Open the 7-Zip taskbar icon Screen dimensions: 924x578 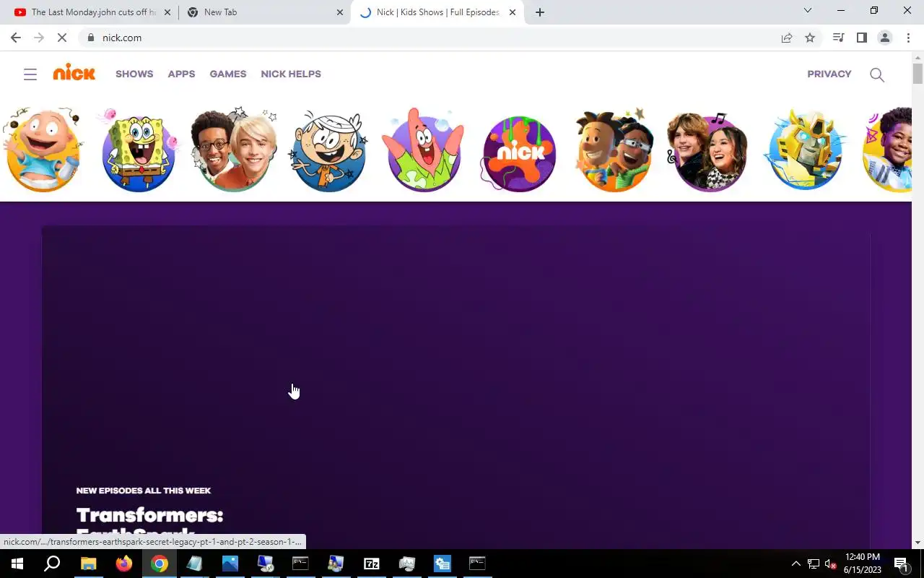click(371, 564)
